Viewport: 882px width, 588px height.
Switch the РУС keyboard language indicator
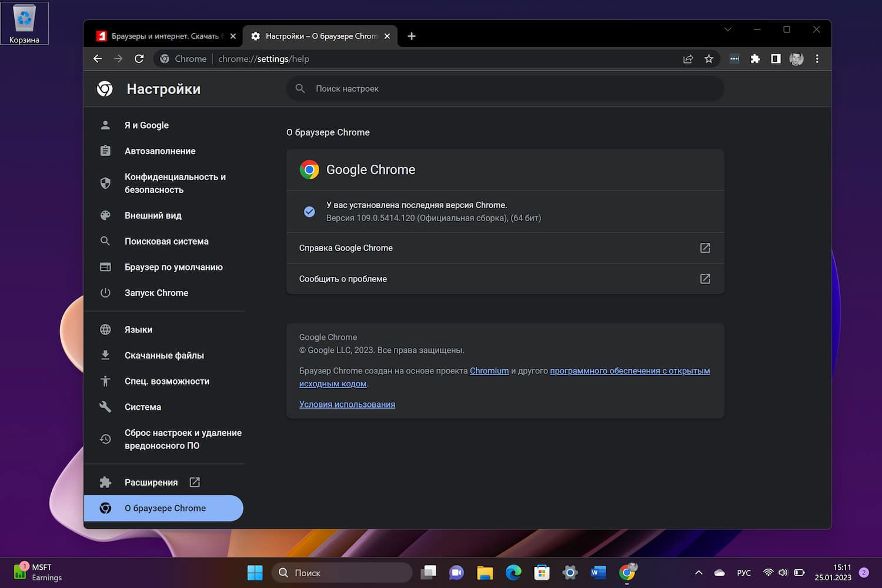point(744,573)
